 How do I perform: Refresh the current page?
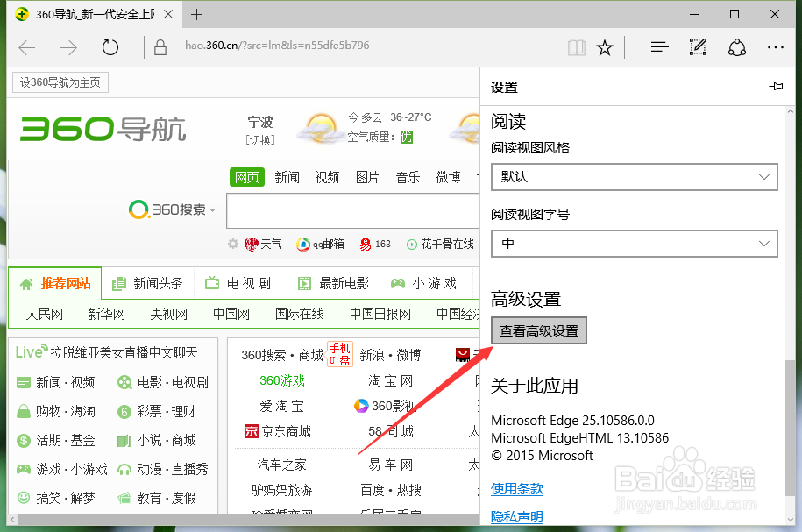click(110, 47)
